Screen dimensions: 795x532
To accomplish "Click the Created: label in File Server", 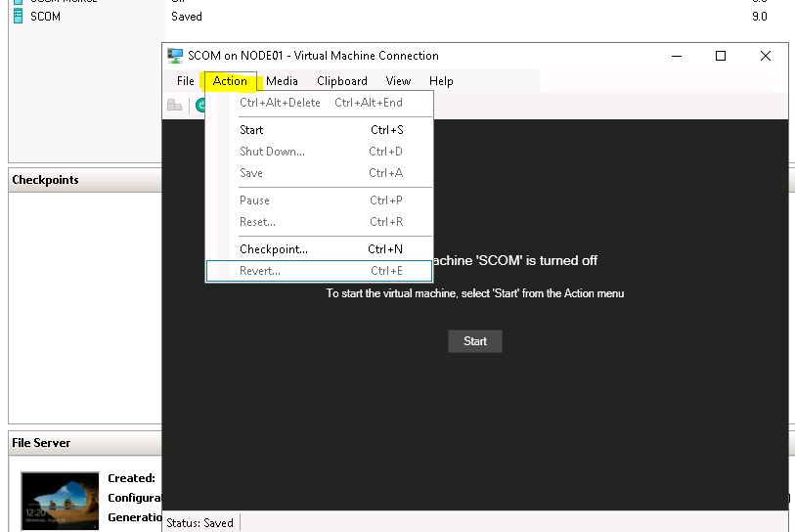I will click(x=131, y=478).
